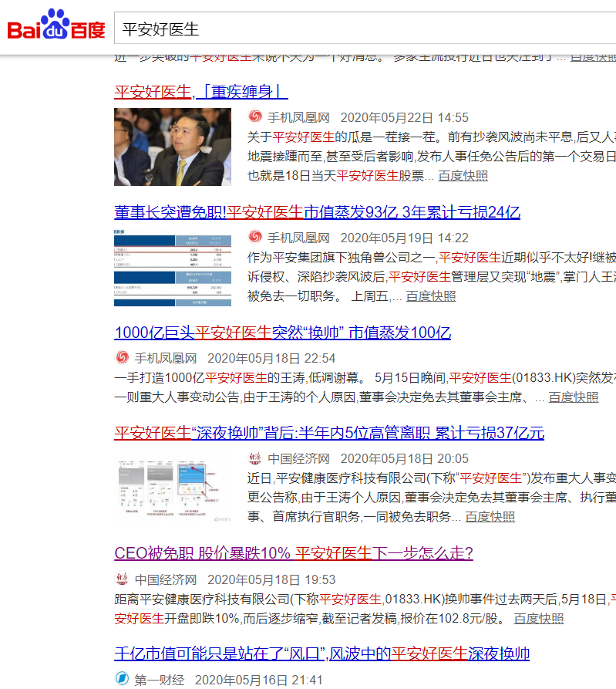
Task: Click the app screenshots thumbnail image
Action: click(172, 488)
